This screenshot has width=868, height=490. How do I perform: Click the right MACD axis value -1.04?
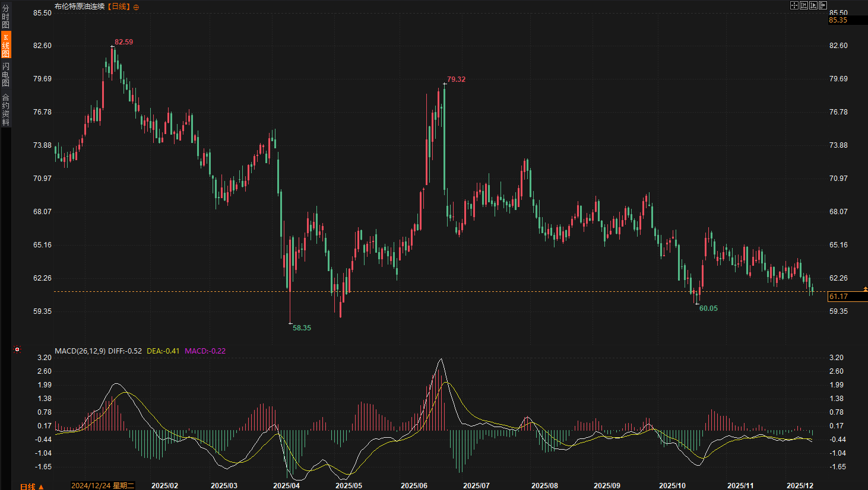[838, 453]
